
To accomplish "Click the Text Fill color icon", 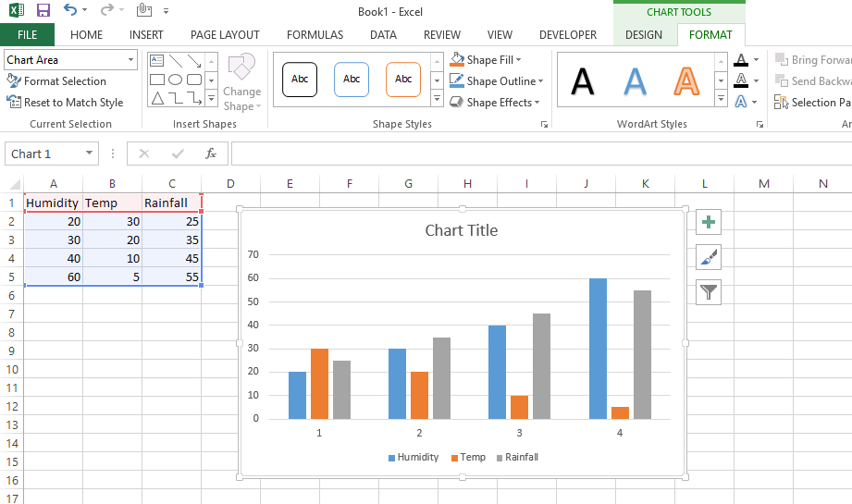I will coord(741,60).
